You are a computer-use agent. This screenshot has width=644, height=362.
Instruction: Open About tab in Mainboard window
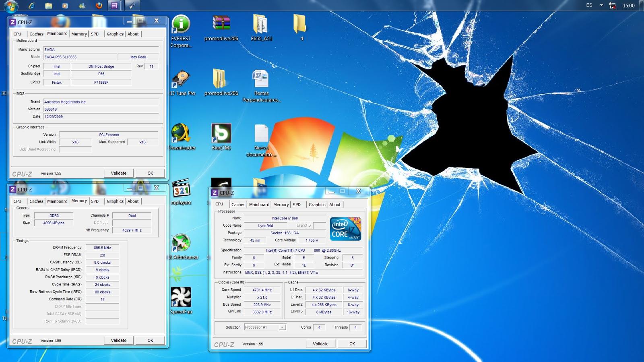pyautogui.click(x=133, y=34)
